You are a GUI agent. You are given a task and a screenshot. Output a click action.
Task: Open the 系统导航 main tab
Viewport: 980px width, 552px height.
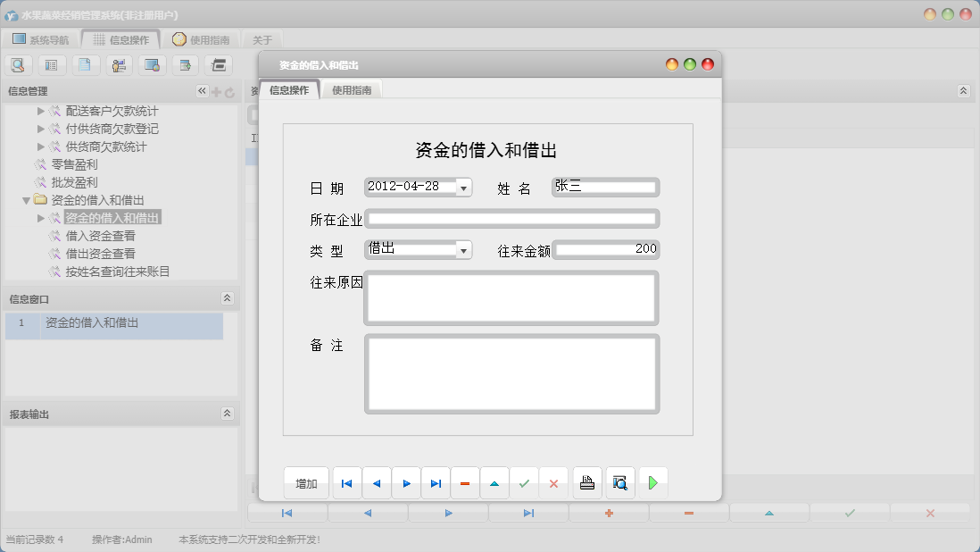point(40,40)
